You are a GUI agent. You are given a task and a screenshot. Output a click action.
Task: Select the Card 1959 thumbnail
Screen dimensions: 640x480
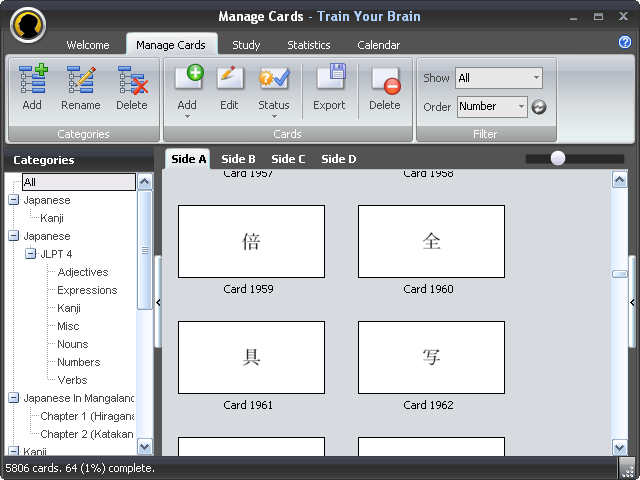(x=251, y=241)
